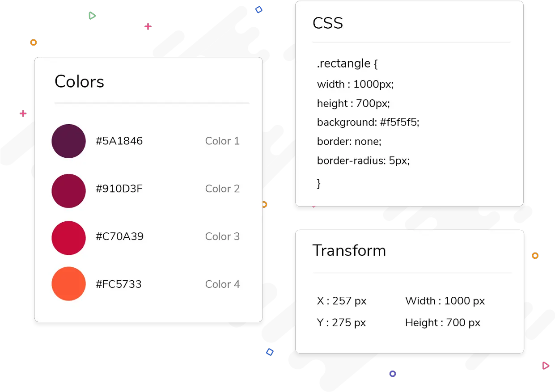Image resolution: width=555 pixels, height=392 pixels.
Task: Click the blue diamond icon near CSS panel
Action: 258,9
